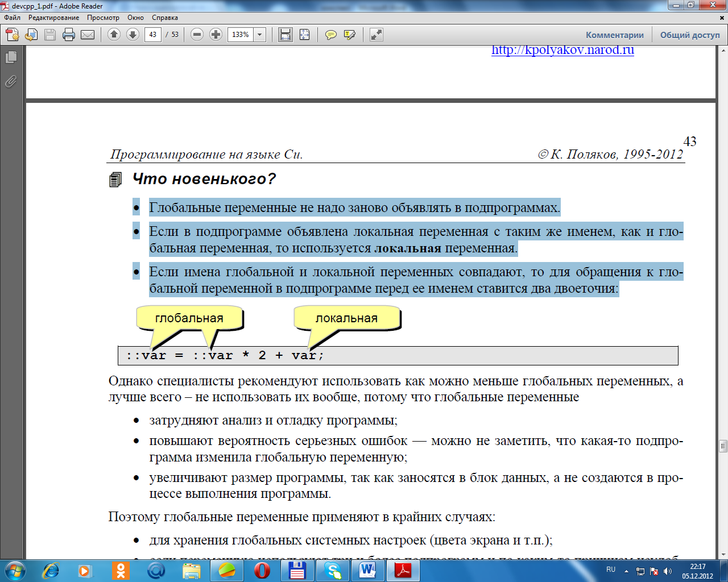Click the Adobe Reader taskbar button

tap(403, 571)
